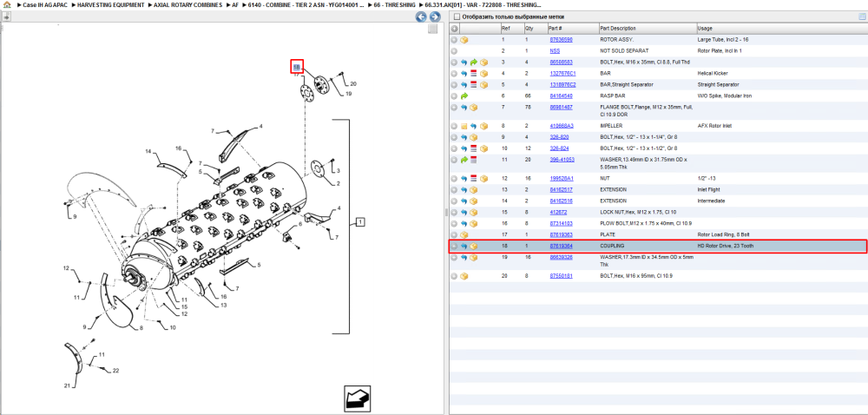Select callout 20 on the diagram
868x415 pixels.
(x=352, y=84)
